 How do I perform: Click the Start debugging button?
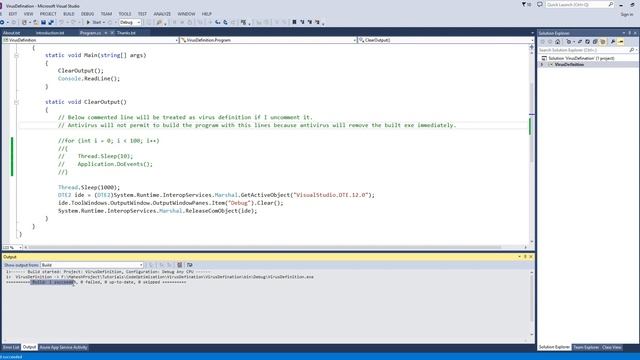click(x=94, y=22)
